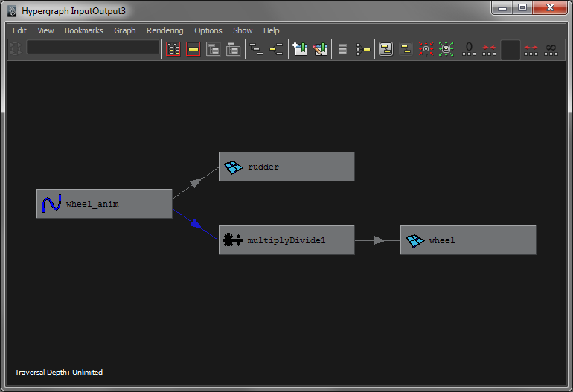573x392 pixels.
Task: Click the zero traversal depth icon
Action: pos(469,49)
